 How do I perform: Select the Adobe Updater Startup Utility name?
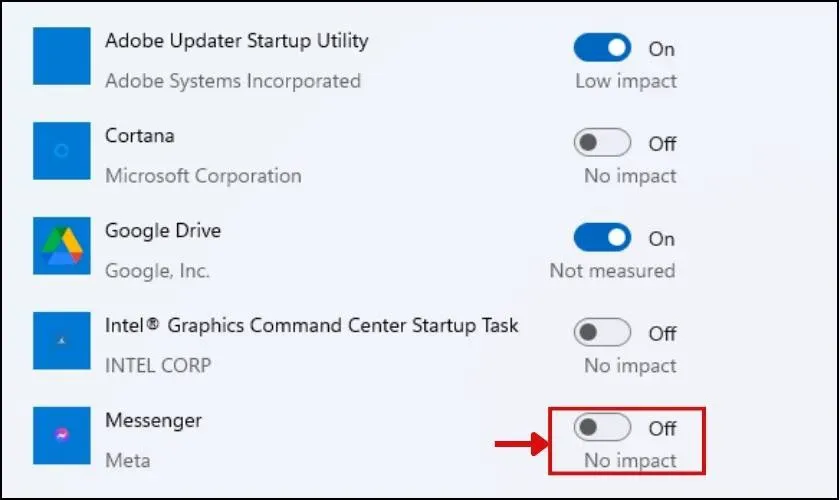[236, 41]
